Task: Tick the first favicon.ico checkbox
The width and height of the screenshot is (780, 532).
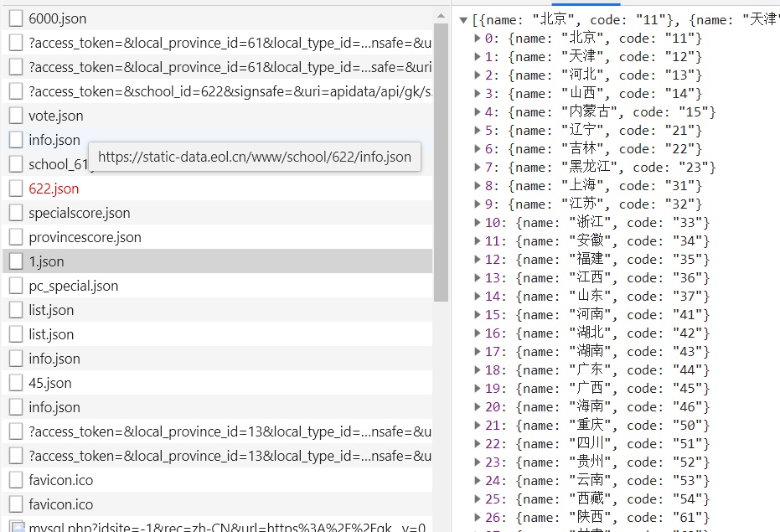Action: pos(16,480)
